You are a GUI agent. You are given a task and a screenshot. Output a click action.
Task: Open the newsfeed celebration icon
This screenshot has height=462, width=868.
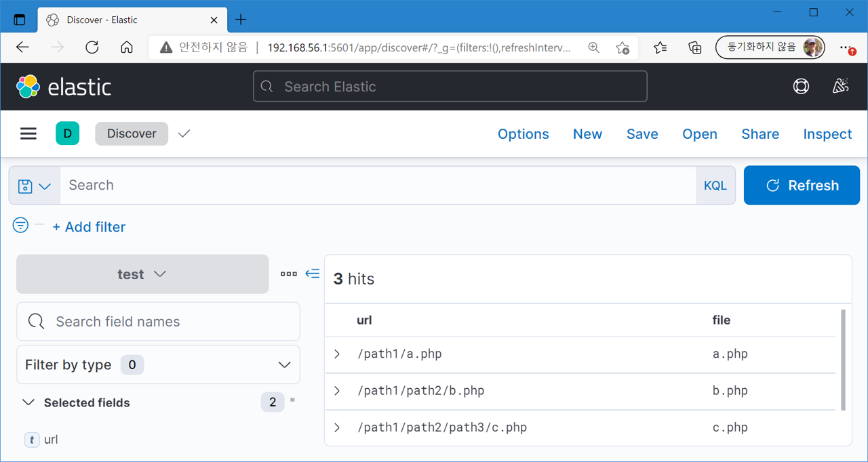tap(840, 87)
